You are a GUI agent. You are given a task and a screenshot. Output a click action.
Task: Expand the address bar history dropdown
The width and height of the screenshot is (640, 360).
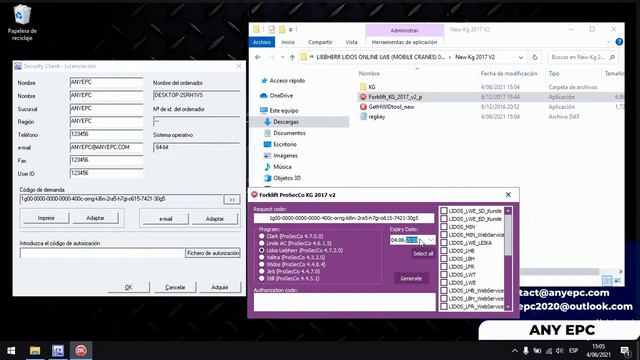tap(521, 58)
